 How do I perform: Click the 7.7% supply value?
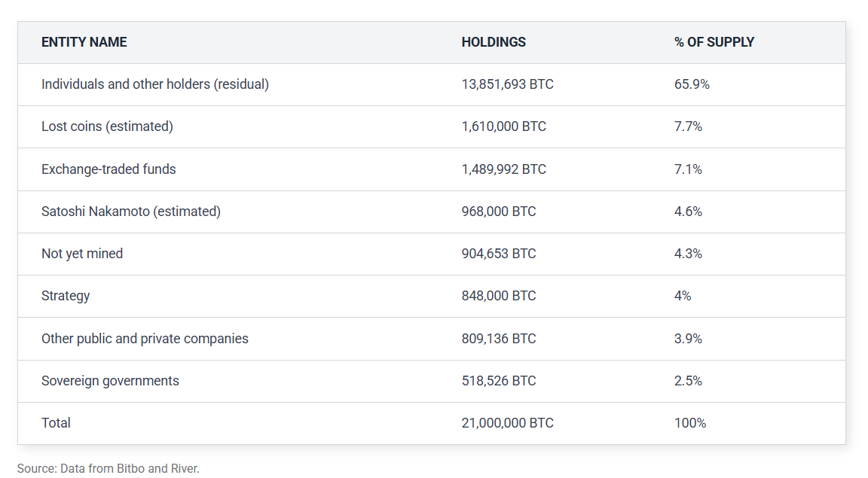[688, 126]
